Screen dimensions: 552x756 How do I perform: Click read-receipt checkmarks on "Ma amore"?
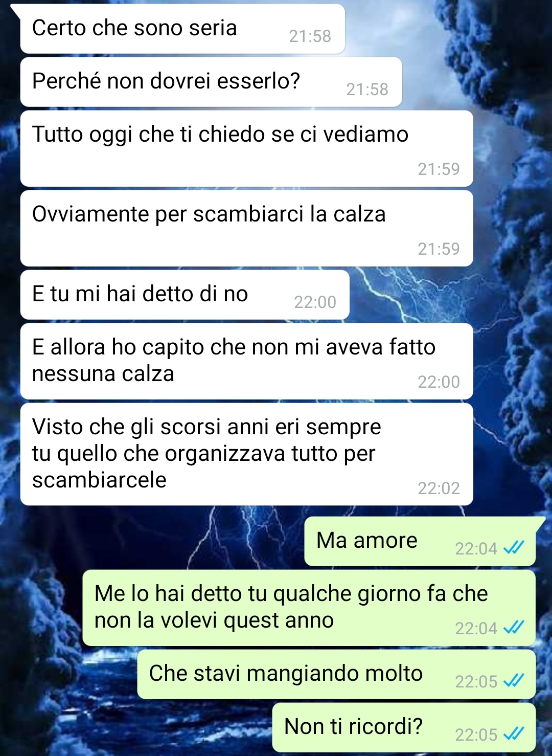pos(514,548)
